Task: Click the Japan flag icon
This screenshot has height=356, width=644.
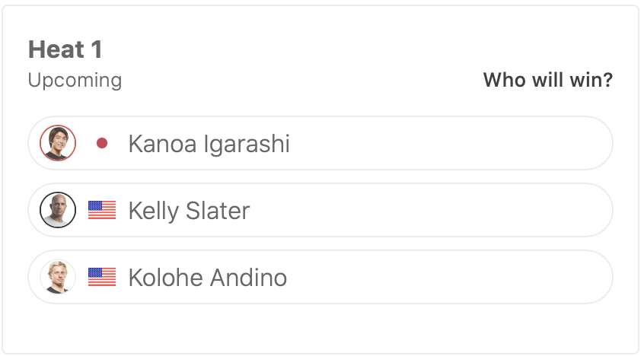Action: click(x=102, y=143)
